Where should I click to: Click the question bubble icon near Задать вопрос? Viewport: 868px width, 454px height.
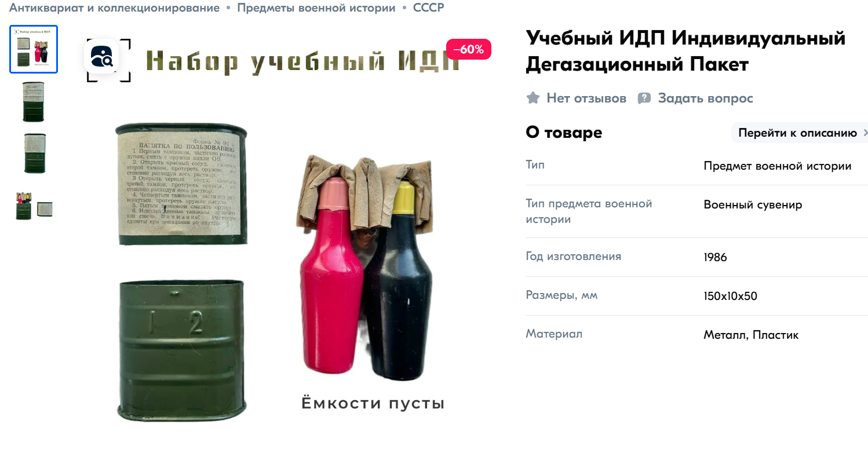click(644, 98)
